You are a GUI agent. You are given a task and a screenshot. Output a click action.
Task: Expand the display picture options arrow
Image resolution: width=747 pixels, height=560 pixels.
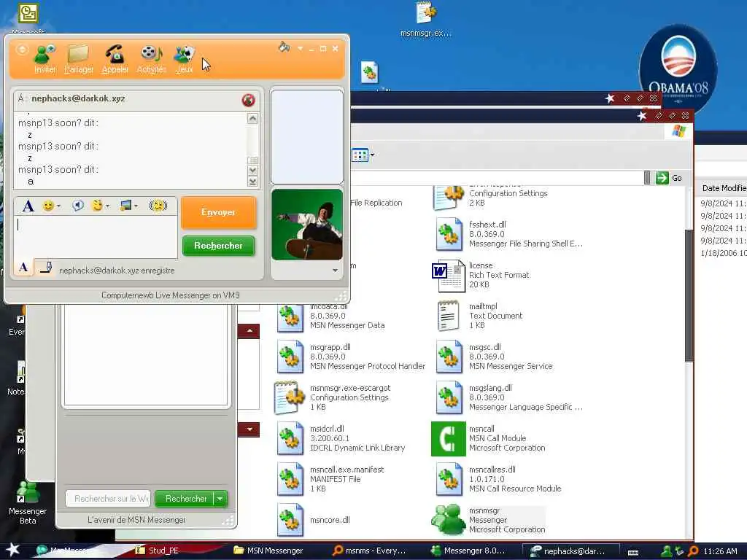[x=335, y=271]
